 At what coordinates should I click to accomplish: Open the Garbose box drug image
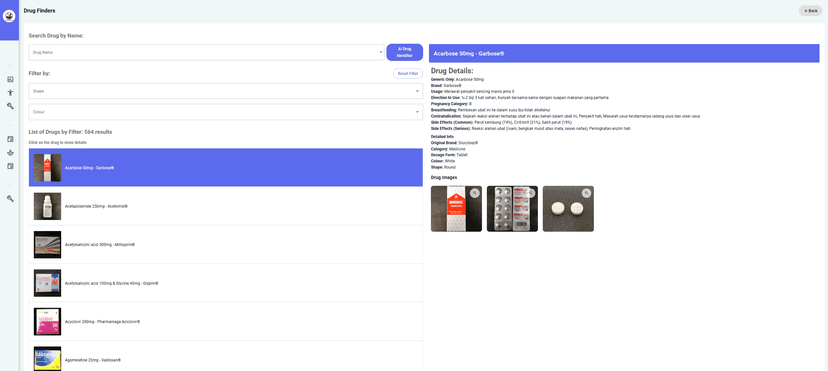456,208
